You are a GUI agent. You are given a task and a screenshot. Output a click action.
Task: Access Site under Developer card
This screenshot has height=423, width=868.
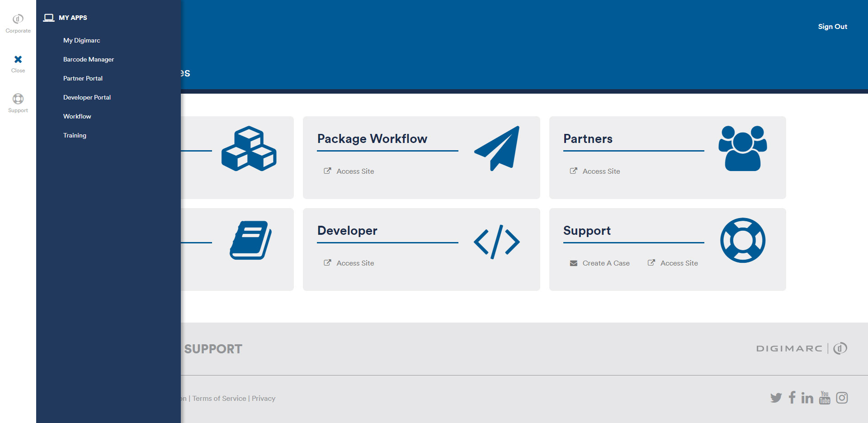coord(355,263)
